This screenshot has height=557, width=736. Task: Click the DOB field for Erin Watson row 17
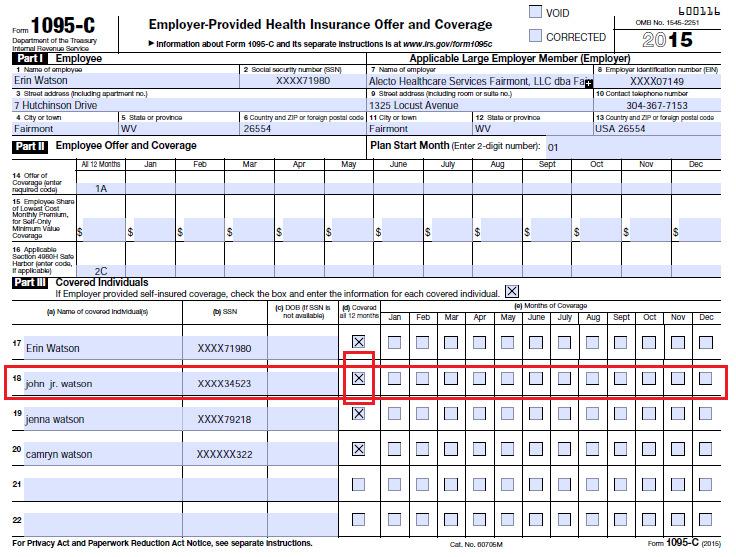(x=303, y=348)
